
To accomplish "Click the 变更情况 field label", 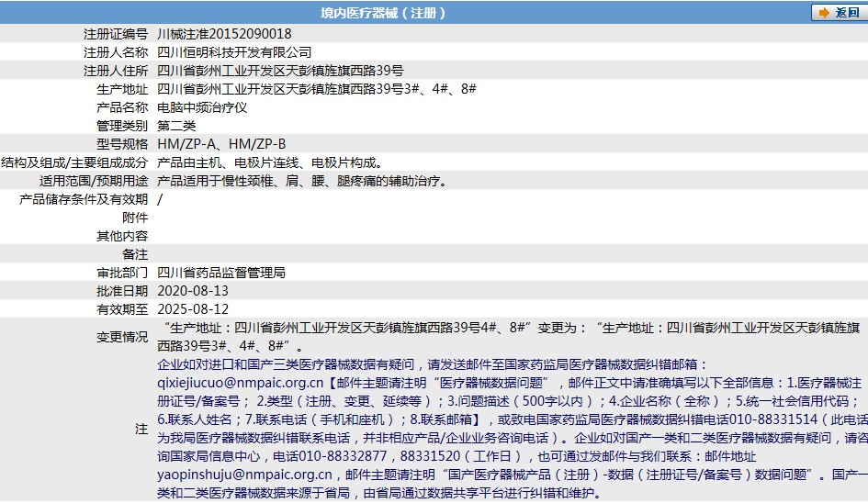I will click(122, 337).
